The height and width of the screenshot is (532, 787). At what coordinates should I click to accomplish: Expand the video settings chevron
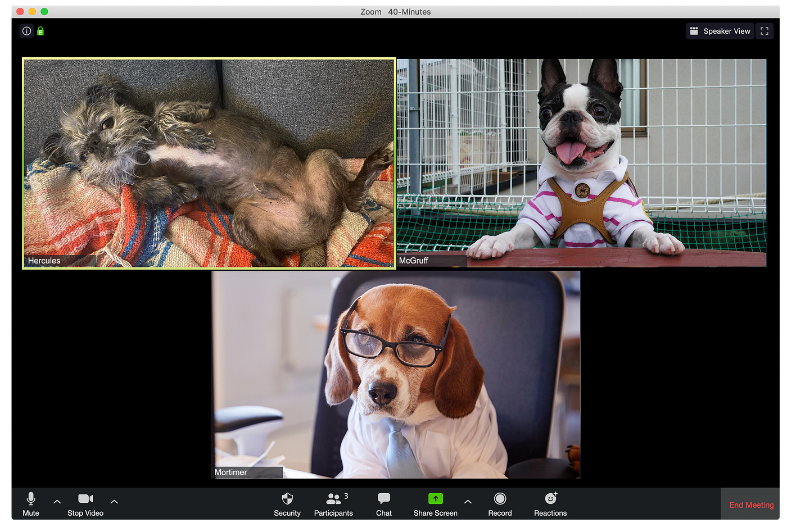tap(114, 501)
